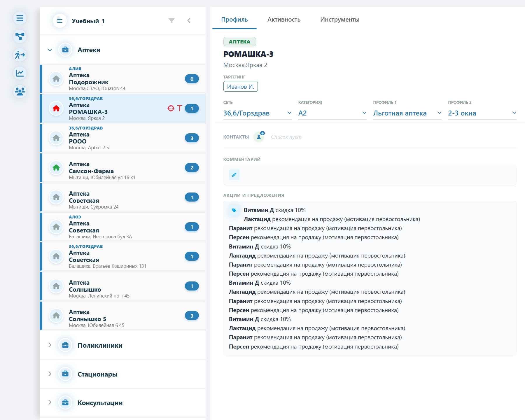Expand the Стационары section
525x420 pixels.
pos(49,374)
